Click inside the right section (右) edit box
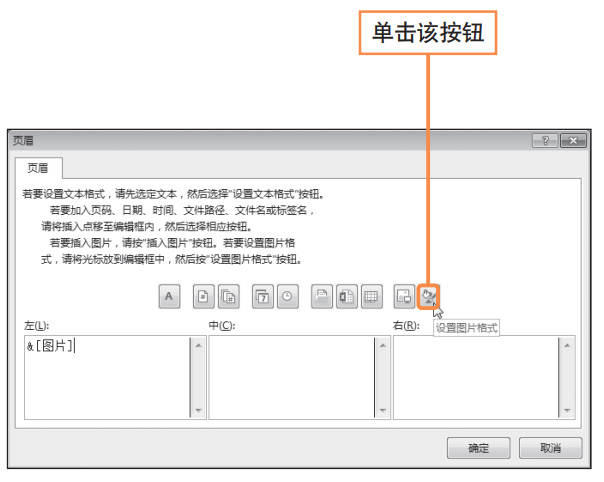 click(x=476, y=377)
